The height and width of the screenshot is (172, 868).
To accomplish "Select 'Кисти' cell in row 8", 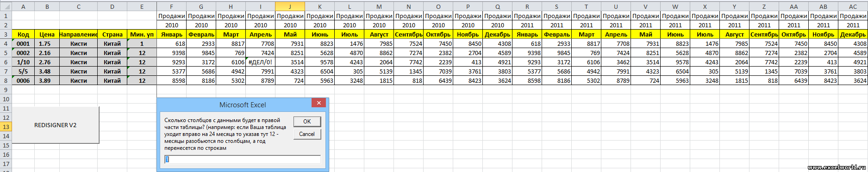I will point(79,80).
